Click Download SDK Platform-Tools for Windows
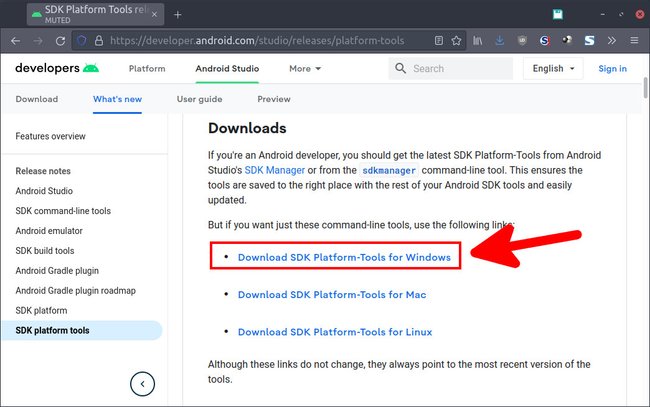Image resolution: width=650 pixels, height=407 pixels. (x=344, y=257)
